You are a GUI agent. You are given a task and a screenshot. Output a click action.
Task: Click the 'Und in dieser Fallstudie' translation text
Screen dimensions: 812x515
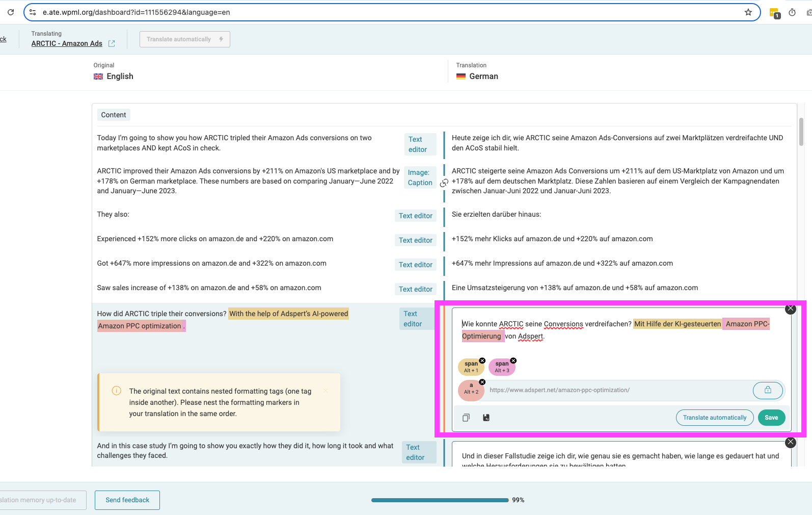click(620, 460)
